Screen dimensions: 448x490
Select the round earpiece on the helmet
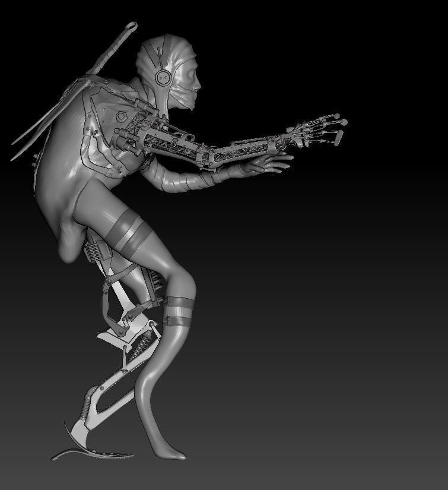click(163, 77)
